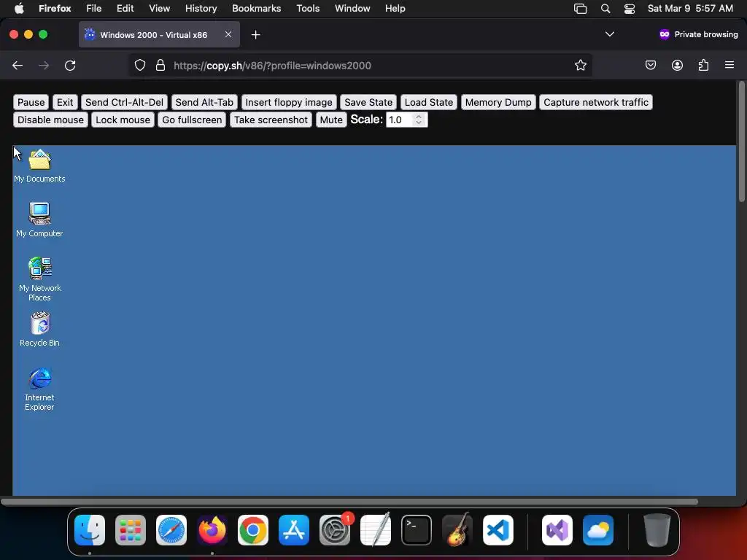The width and height of the screenshot is (747, 560).
Task: Select the My Documents desktop icon
Action: pos(39,166)
